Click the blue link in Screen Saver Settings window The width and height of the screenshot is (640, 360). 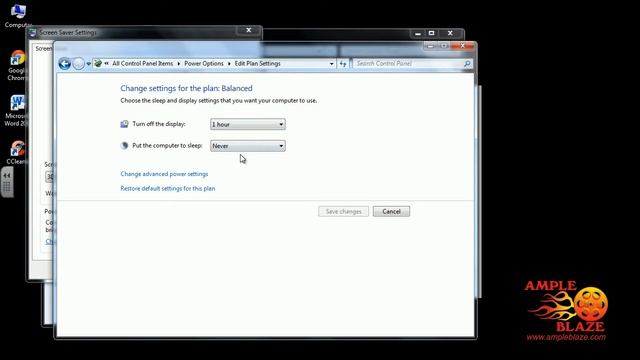coord(49,242)
